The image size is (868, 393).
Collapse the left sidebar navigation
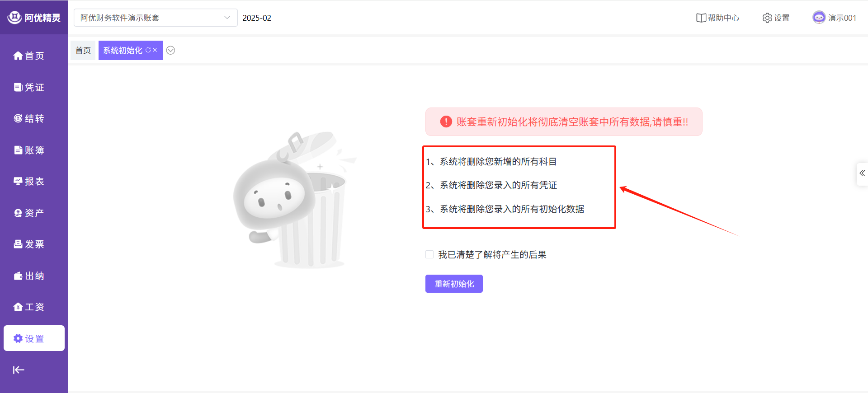click(x=19, y=370)
